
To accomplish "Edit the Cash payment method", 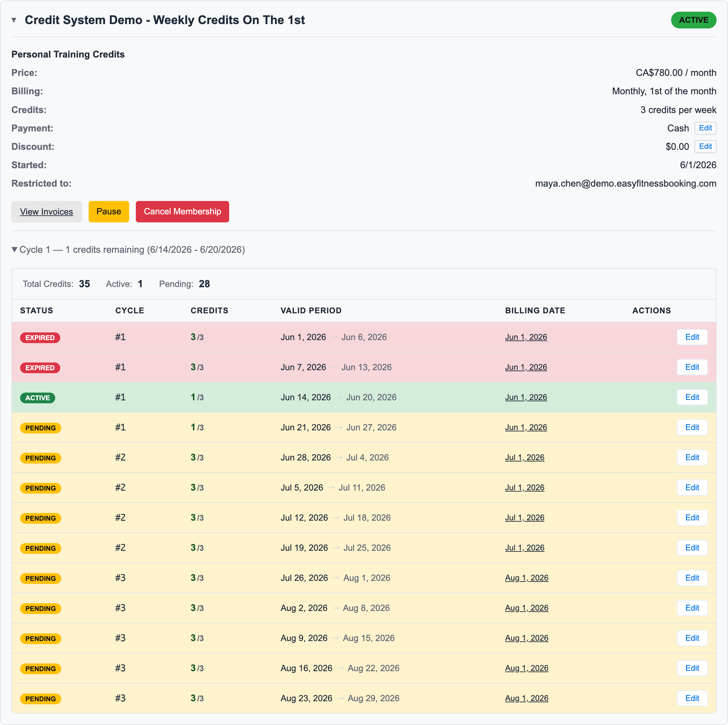I will 705,128.
